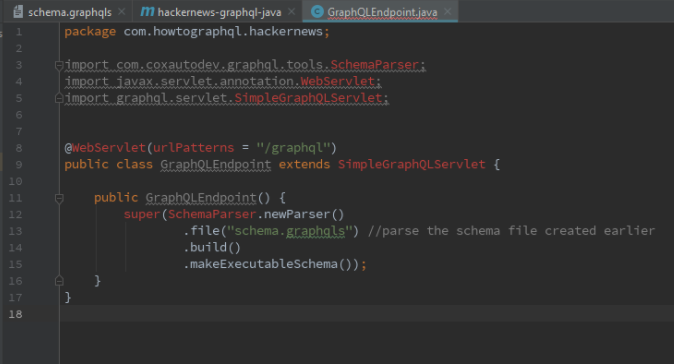
Task: Click the "schema.graphqls" string on line 13
Action: [x=289, y=231]
